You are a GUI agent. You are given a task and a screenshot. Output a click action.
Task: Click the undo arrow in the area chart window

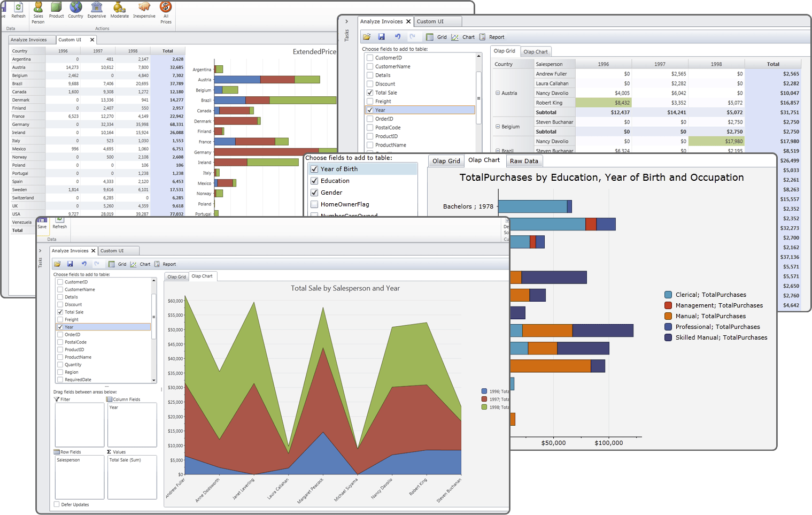pyautogui.click(x=84, y=264)
